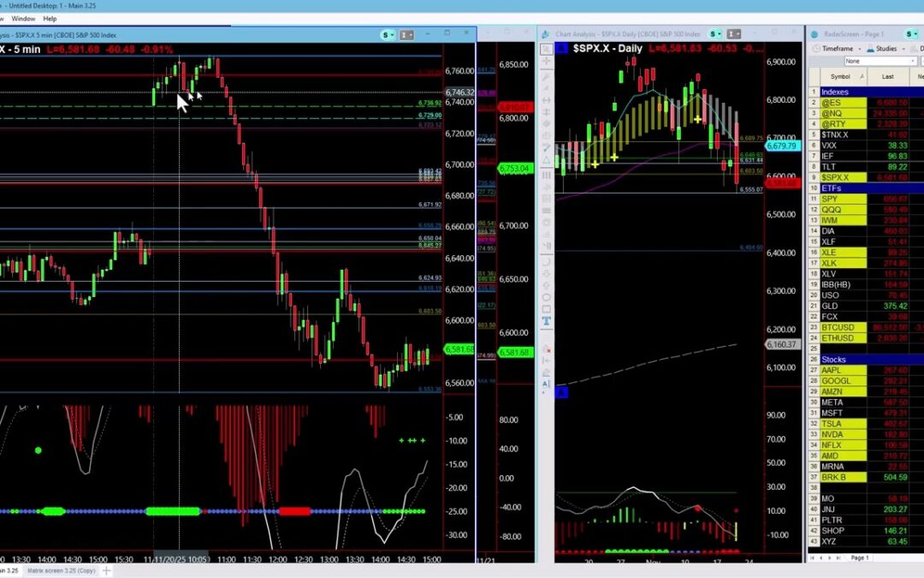Select the Rectangle drawing tool

[547, 308]
